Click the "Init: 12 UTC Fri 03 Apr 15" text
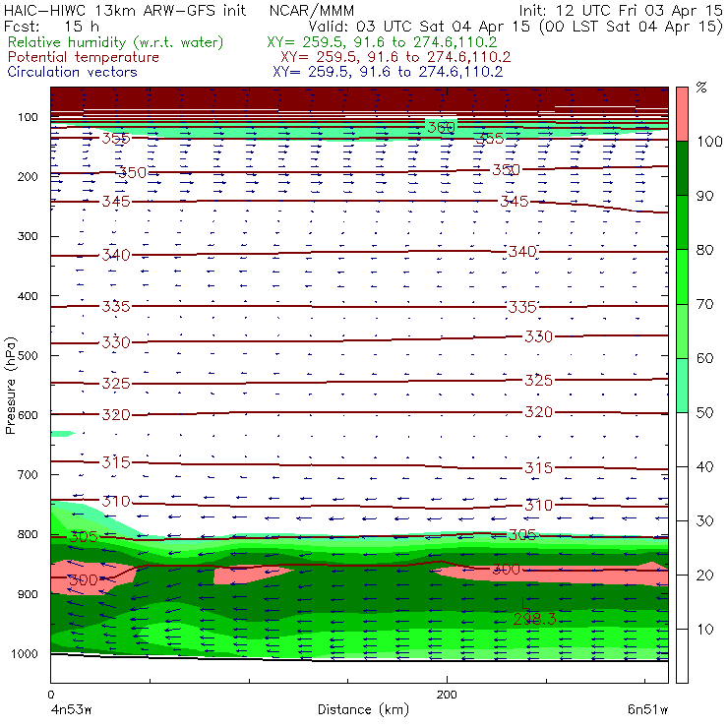 [x=621, y=11]
